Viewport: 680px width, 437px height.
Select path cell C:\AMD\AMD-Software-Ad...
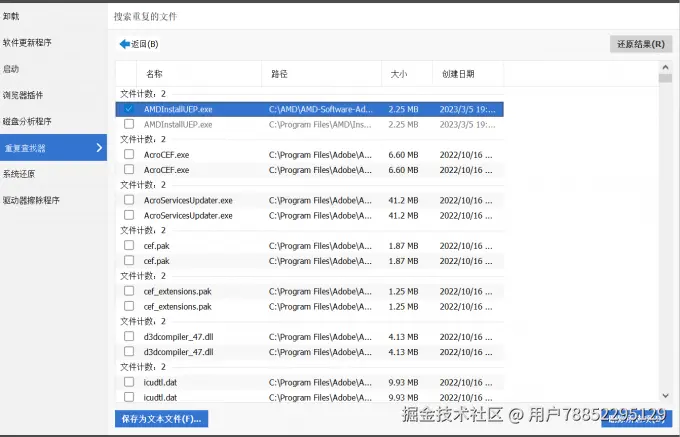(x=320, y=109)
